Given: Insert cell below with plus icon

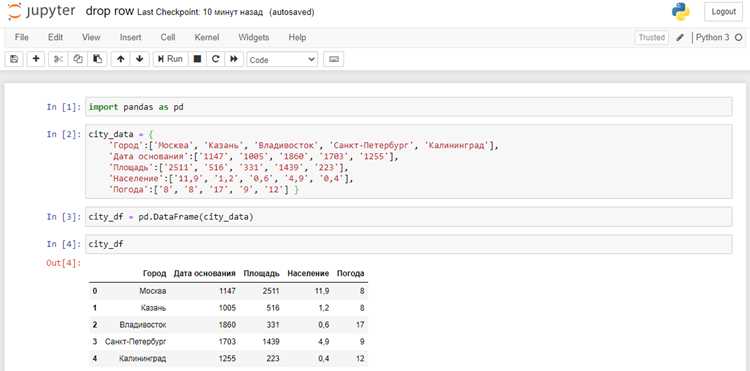Looking at the screenshot, I should pos(36,59).
